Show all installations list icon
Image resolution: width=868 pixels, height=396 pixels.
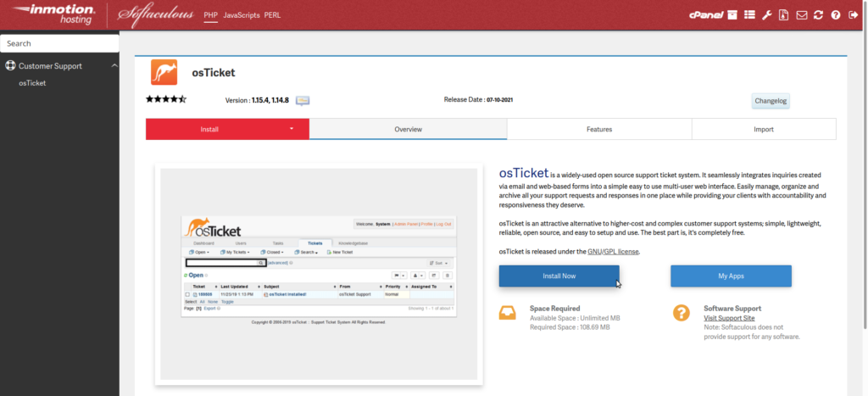(x=749, y=15)
